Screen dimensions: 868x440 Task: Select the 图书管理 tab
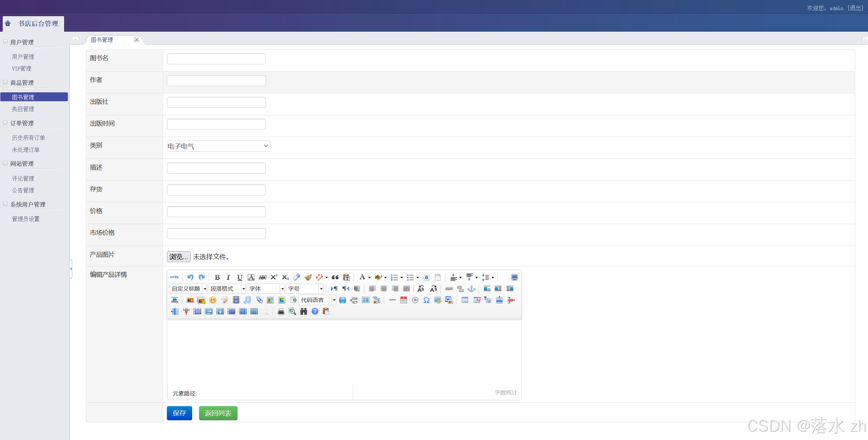(x=102, y=40)
